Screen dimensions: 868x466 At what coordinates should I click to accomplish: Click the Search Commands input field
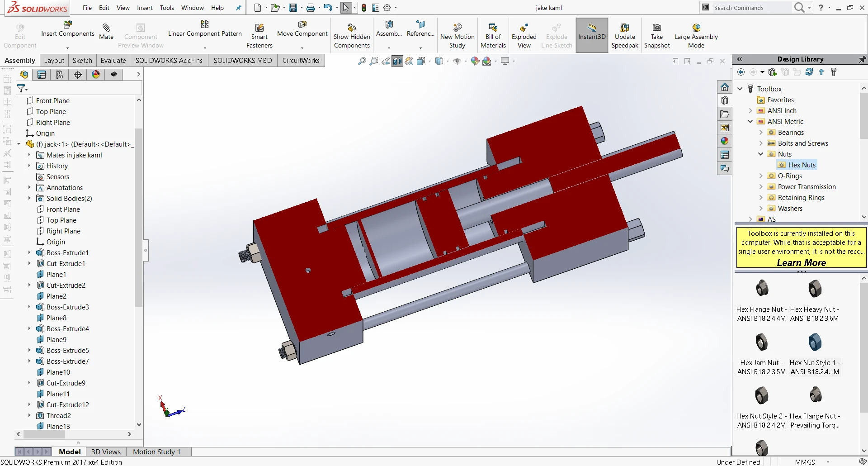pyautogui.click(x=750, y=8)
